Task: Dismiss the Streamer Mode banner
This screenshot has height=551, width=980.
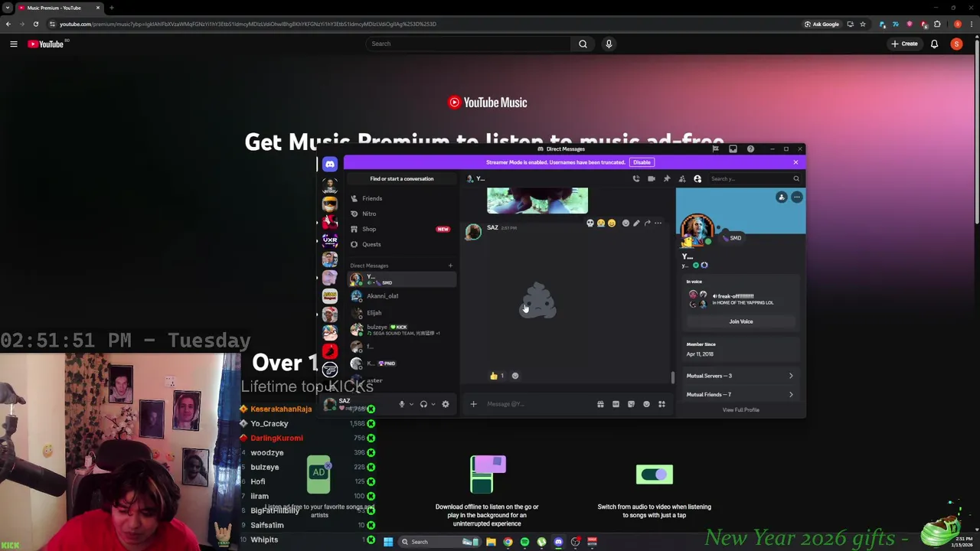Action: (x=795, y=162)
